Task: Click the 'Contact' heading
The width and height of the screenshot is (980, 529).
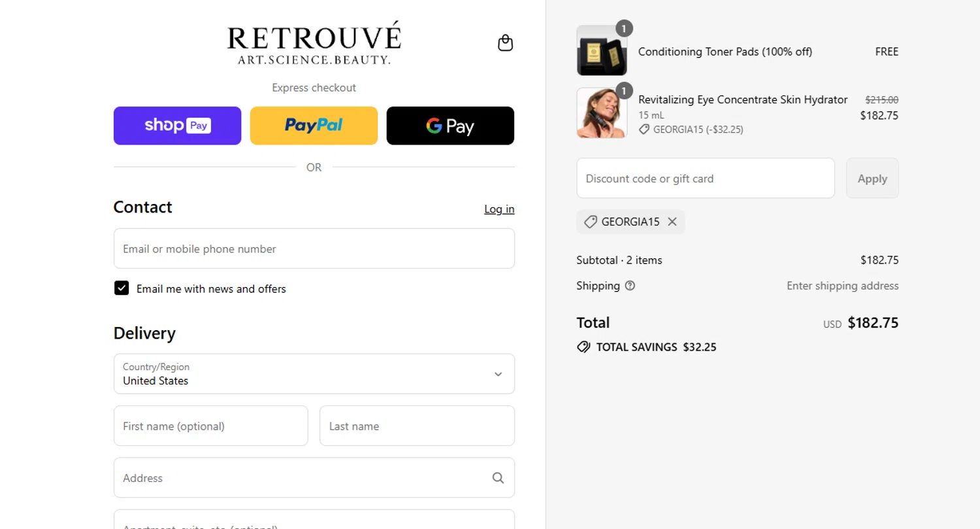Action: [x=142, y=207]
